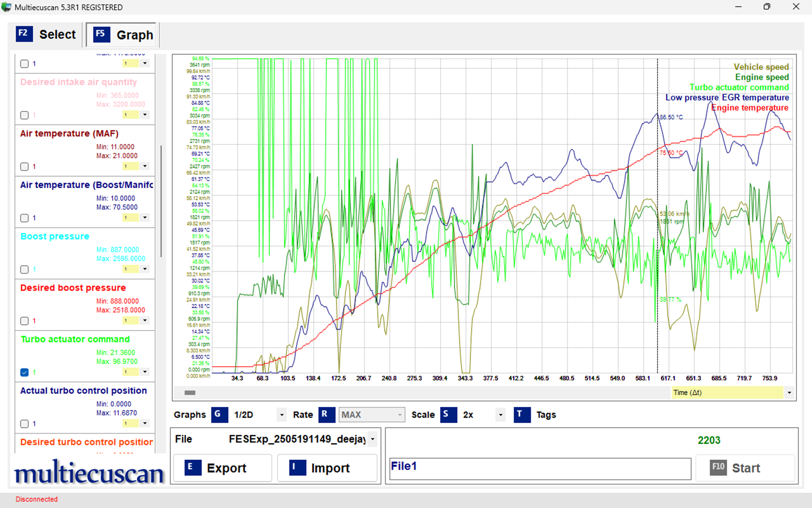
Task: Check the Actual turbo control position checkbox
Action: coord(24,423)
